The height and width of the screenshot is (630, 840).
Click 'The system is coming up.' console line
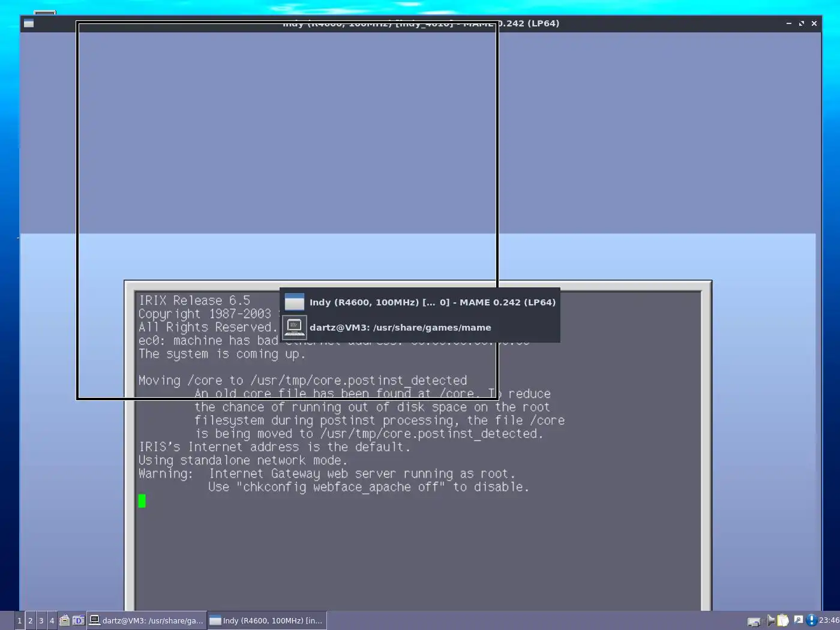pyautogui.click(x=222, y=354)
